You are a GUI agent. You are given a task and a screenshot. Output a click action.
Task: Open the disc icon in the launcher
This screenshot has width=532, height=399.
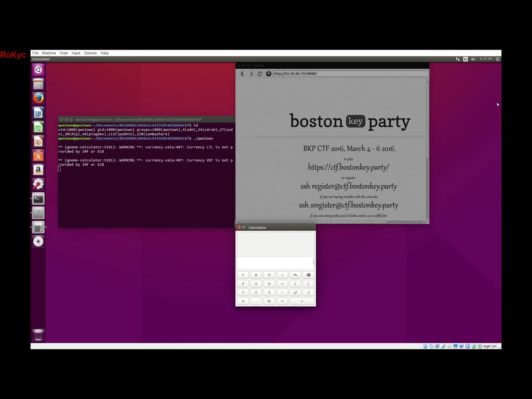click(38, 242)
